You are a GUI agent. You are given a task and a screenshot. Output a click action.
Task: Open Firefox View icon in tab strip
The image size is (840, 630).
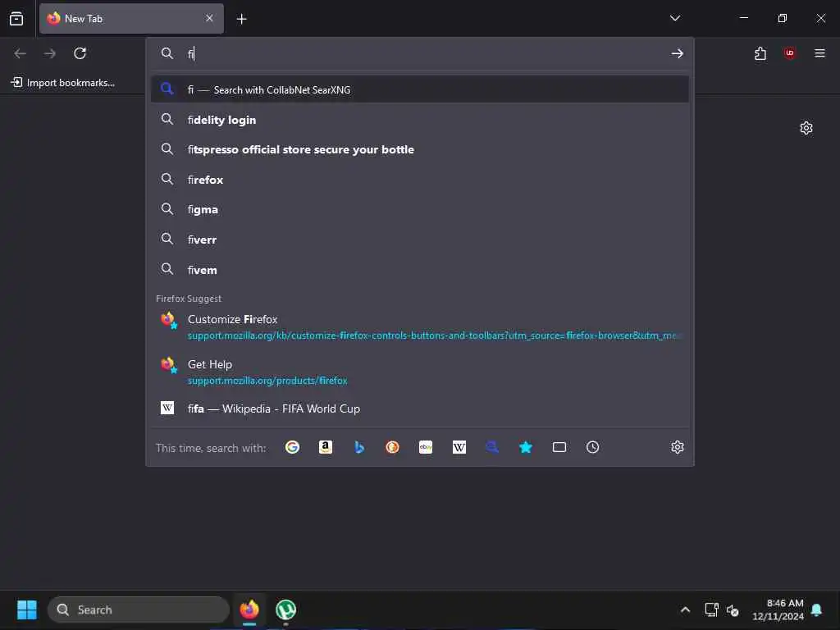(x=16, y=19)
